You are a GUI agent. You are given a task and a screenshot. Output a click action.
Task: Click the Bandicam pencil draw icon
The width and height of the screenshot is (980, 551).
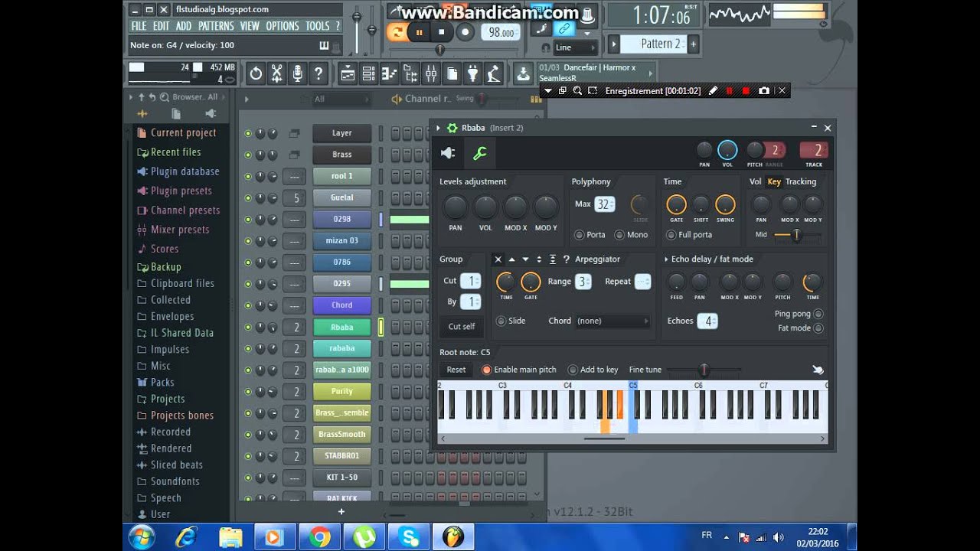(x=713, y=90)
